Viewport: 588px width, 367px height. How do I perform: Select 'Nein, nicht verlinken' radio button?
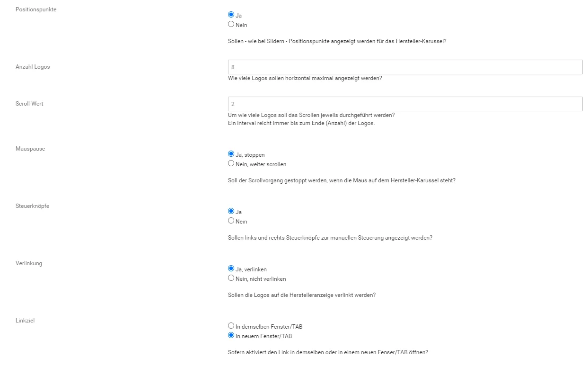pos(231,278)
